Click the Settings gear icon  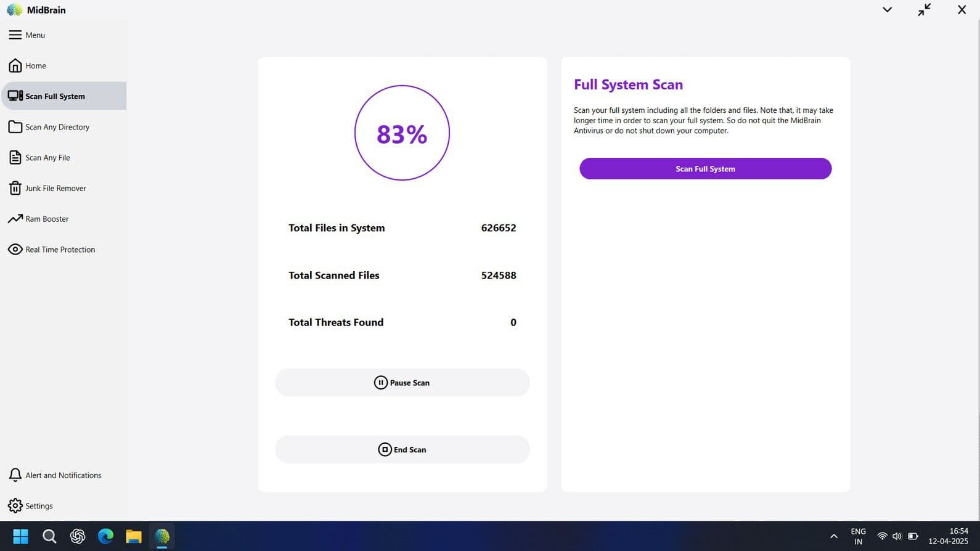[x=15, y=506]
